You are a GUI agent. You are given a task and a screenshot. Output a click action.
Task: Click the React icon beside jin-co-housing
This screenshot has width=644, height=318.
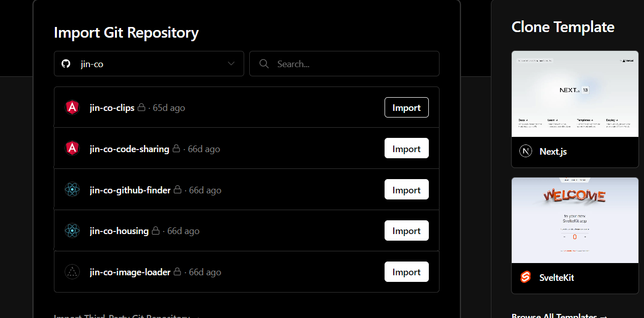[x=72, y=230]
